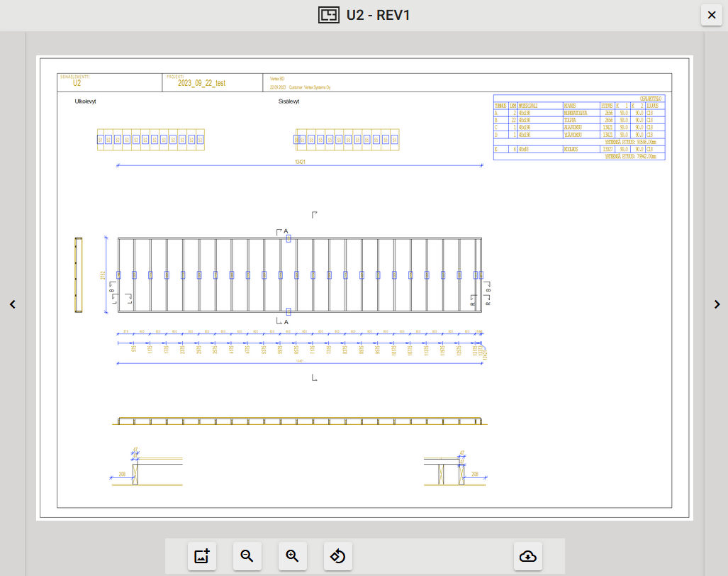This screenshot has width=728, height=576.
Task: Click the U2 - REV1 title text
Action: pyautogui.click(x=378, y=15)
